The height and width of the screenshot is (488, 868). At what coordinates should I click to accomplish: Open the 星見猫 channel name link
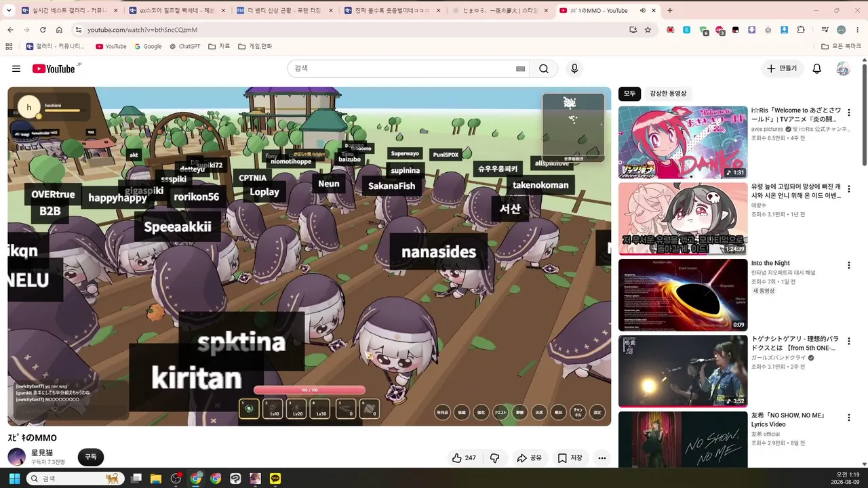tap(42, 453)
